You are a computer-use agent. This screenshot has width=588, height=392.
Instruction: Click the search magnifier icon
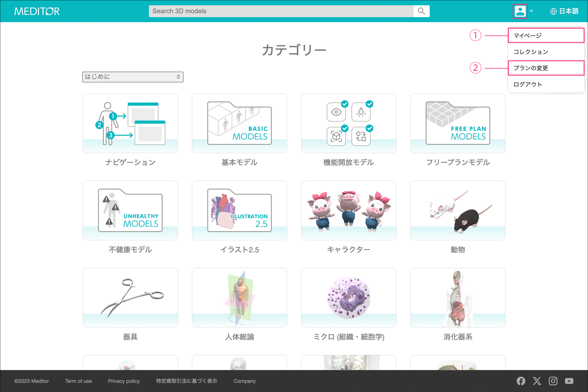click(421, 11)
